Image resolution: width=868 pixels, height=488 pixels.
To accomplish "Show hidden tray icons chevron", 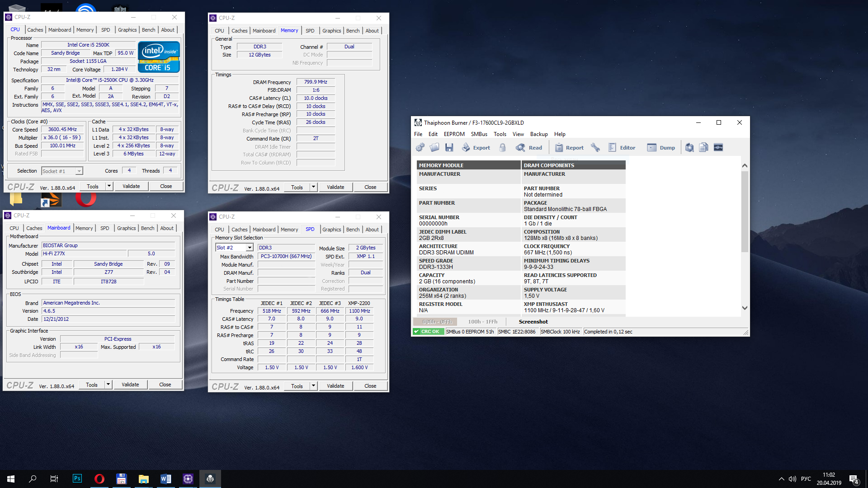I will click(x=781, y=479).
